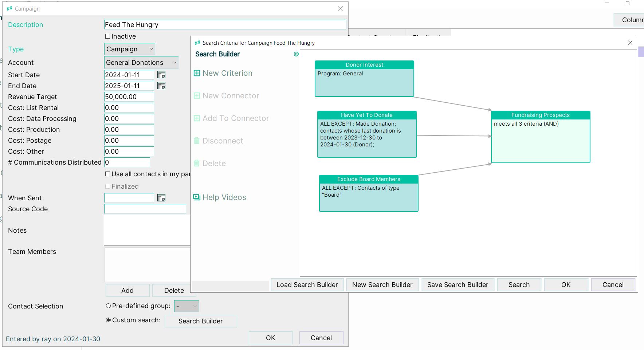644x350 pixels.
Task: Enable Use all contacts checkbox
Action: pos(107,174)
